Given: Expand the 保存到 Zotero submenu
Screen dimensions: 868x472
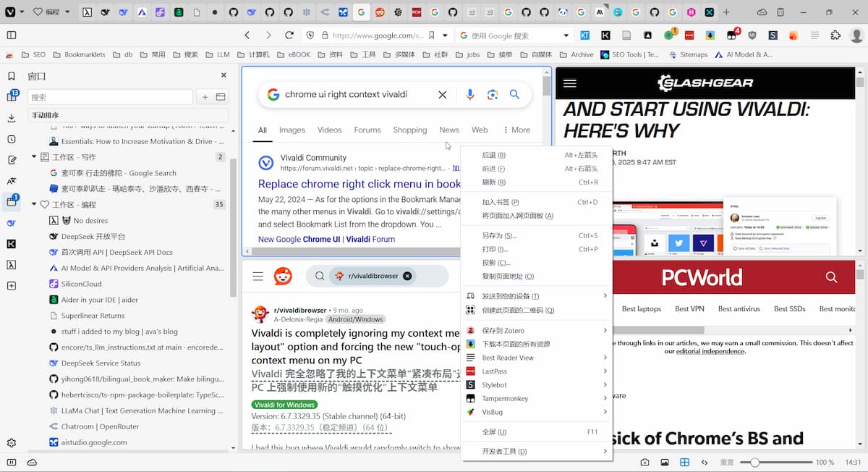Looking at the screenshot, I should tap(536, 330).
